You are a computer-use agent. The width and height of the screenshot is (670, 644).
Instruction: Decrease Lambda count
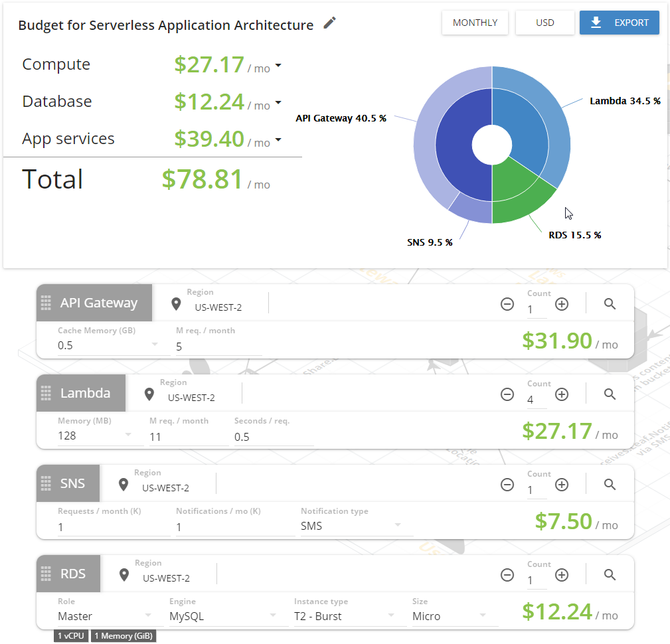[507, 394]
